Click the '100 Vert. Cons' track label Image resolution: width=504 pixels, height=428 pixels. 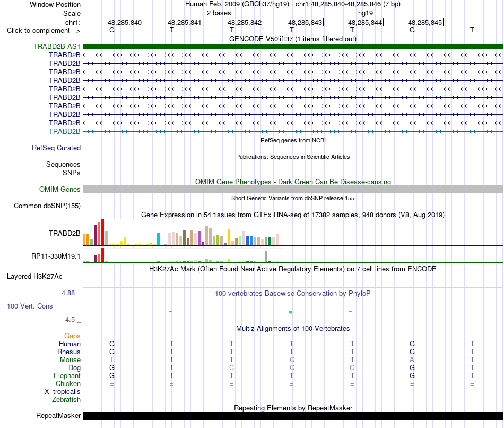30,306
